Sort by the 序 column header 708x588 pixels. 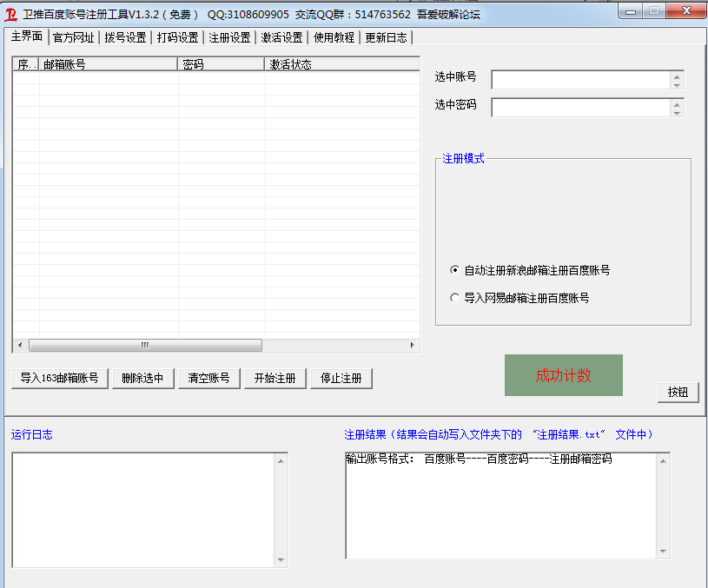click(26, 64)
